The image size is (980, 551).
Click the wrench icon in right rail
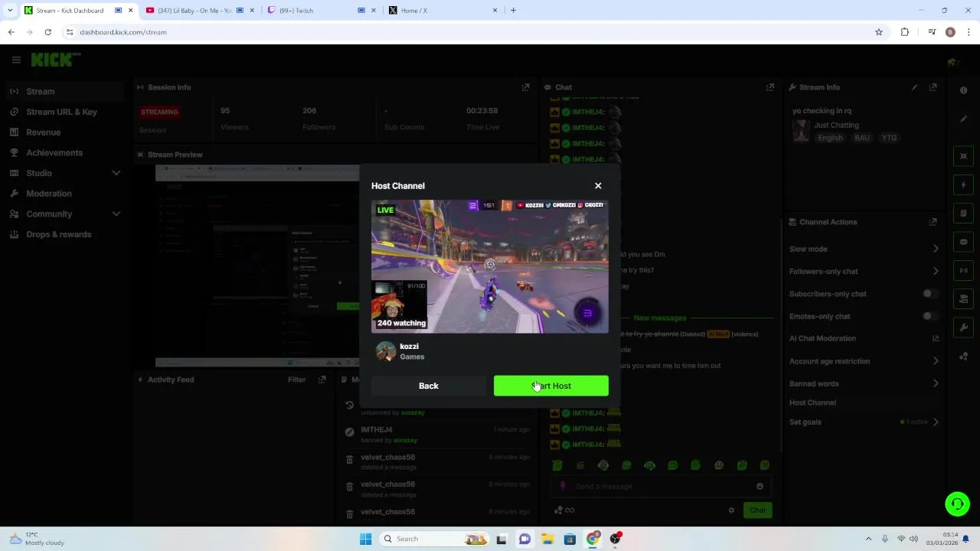pyautogui.click(x=963, y=328)
